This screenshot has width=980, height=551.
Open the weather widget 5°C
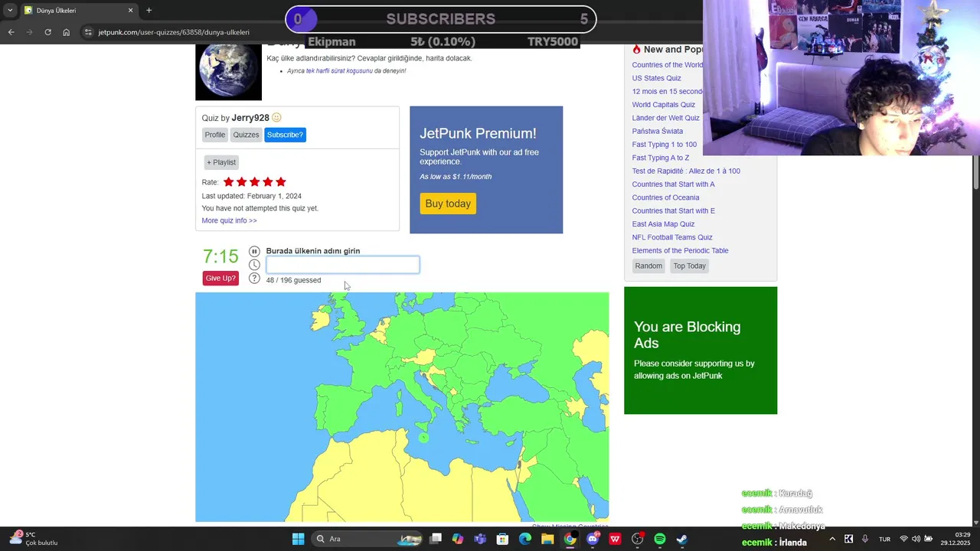[34, 539]
